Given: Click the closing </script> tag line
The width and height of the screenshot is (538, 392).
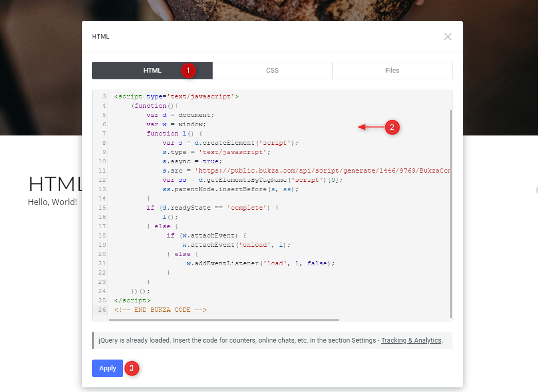Looking at the screenshot, I should [132, 300].
